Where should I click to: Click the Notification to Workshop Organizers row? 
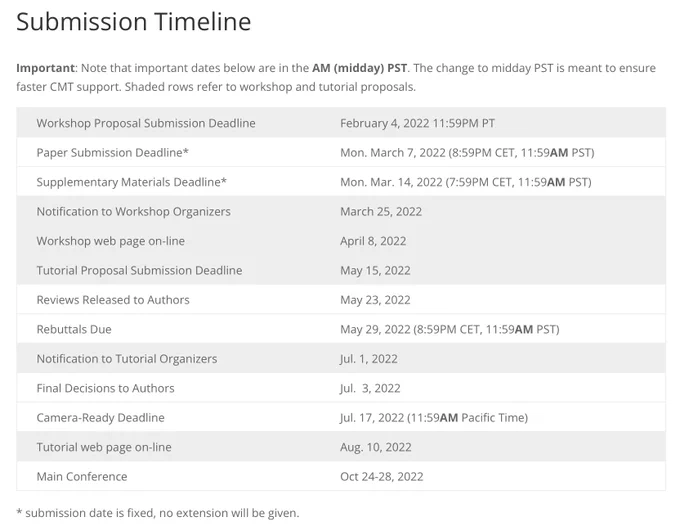pyautogui.click(x=341, y=211)
